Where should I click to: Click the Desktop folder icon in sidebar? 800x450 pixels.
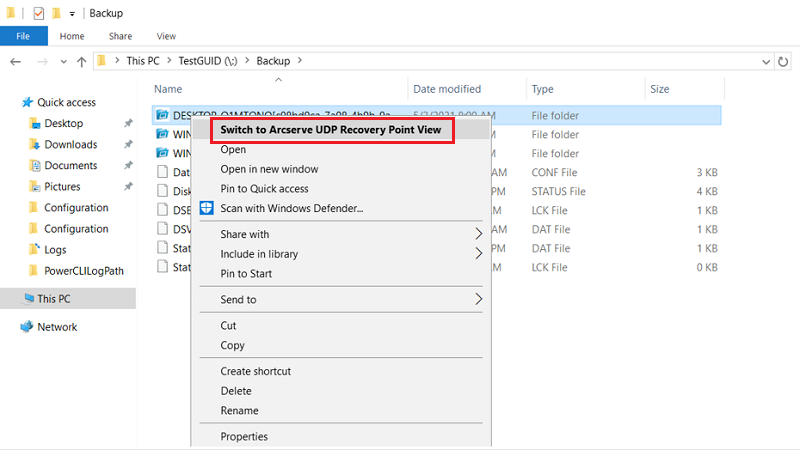[34, 123]
